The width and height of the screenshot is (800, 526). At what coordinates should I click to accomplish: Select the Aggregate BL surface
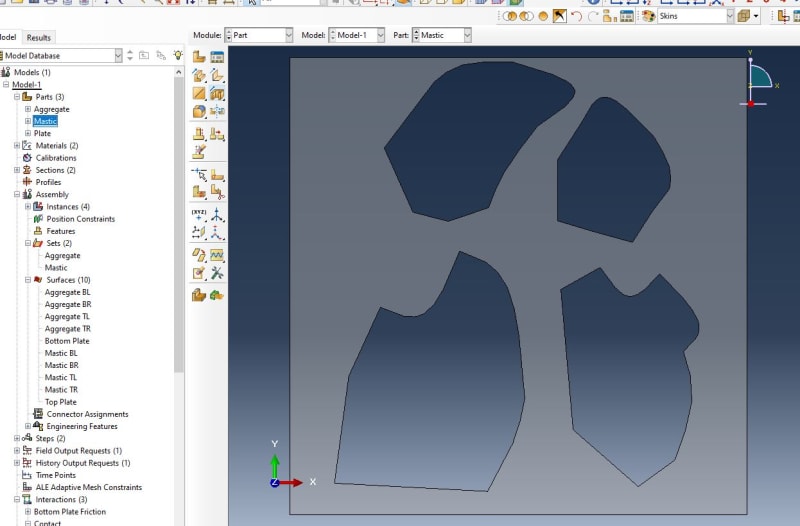click(x=67, y=292)
